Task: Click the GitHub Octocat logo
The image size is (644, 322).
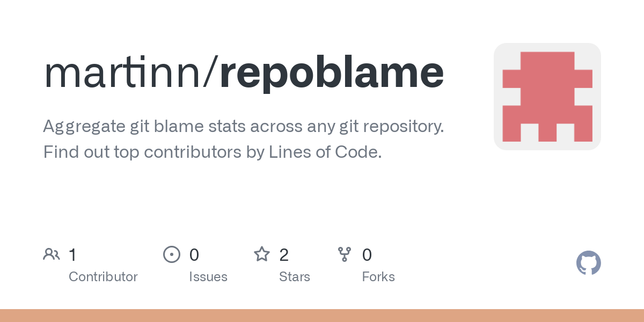Action: coord(588,263)
